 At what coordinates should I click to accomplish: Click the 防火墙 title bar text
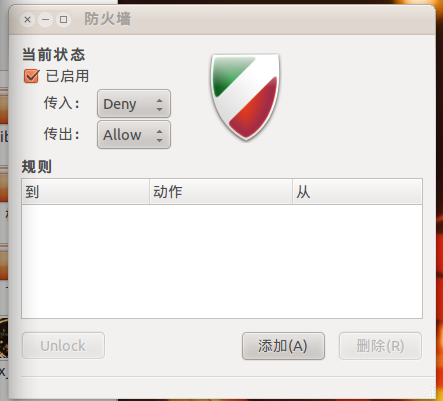click(107, 19)
